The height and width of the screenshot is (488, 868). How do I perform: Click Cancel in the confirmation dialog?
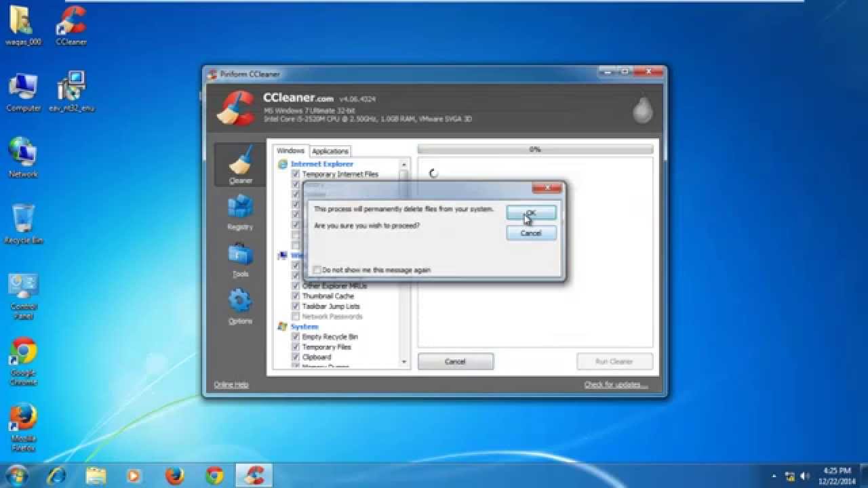pos(531,233)
